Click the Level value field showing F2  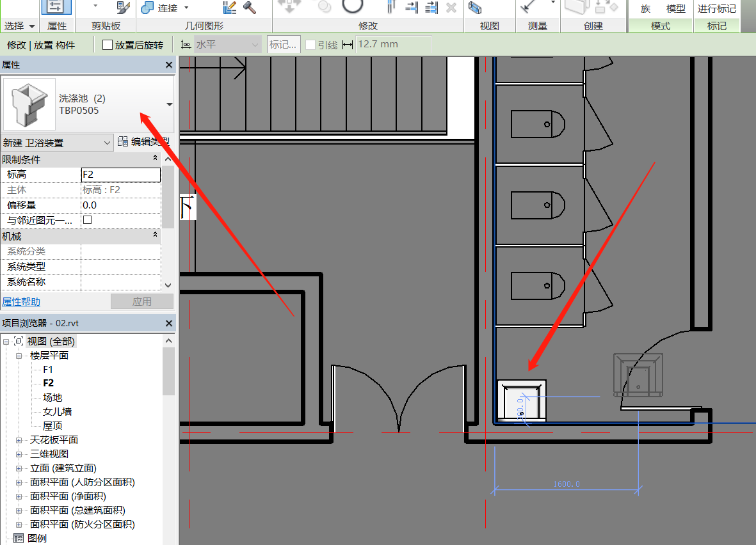pyautogui.click(x=121, y=175)
